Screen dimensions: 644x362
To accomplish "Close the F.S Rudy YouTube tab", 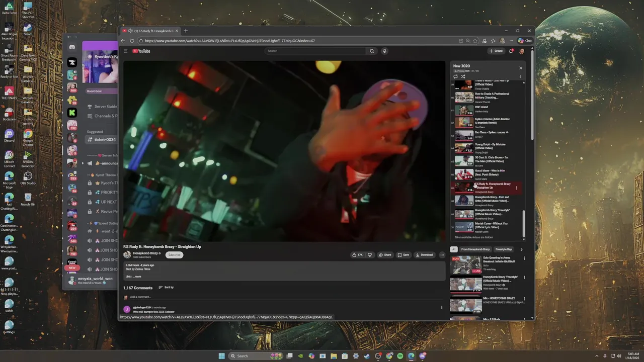I will 177,31.
